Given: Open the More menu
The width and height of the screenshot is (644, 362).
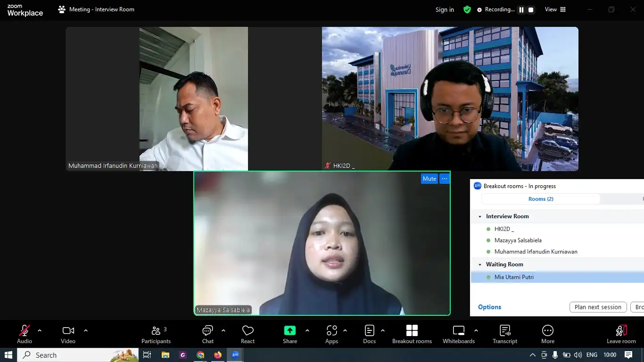Looking at the screenshot, I should point(548,334).
